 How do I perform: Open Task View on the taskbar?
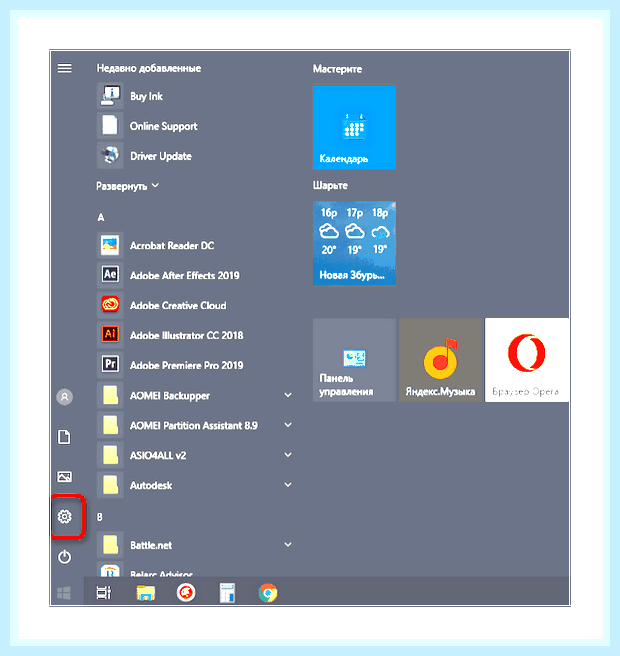[104, 592]
